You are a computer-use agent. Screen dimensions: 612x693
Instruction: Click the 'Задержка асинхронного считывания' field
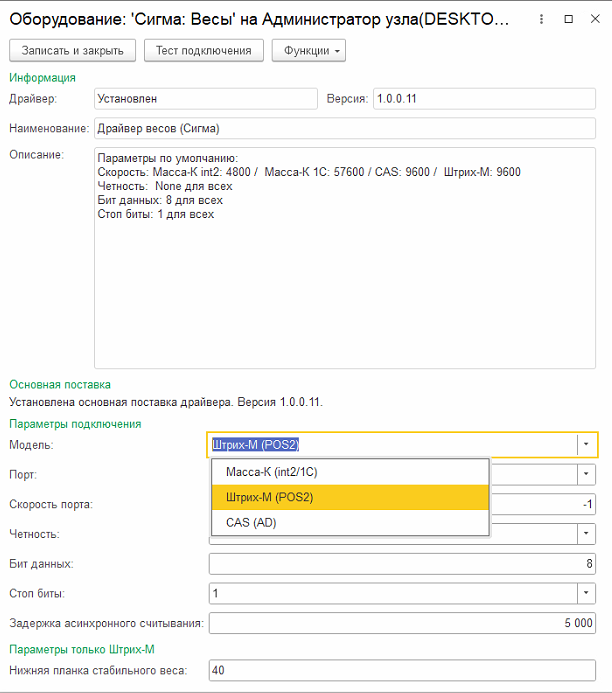(x=402, y=623)
